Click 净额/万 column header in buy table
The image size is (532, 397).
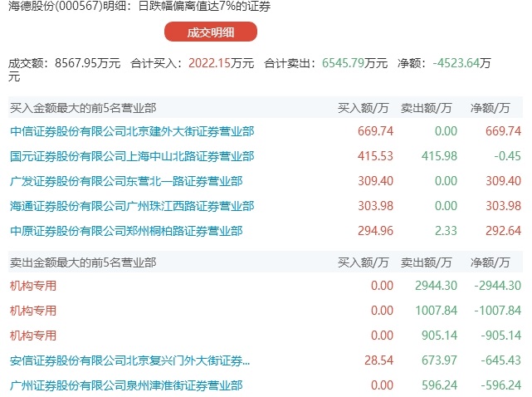491,108
